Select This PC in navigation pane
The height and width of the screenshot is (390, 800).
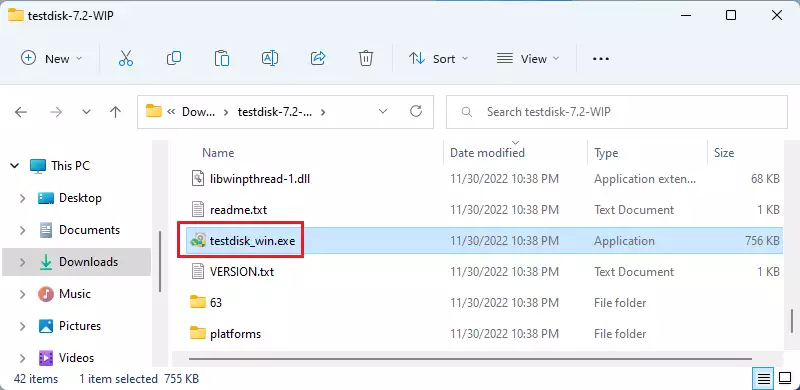point(70,166)
